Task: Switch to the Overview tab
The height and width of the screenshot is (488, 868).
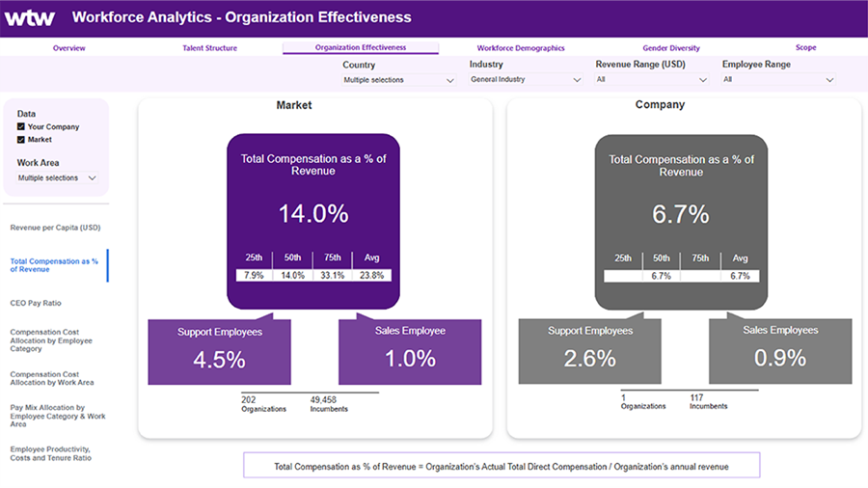Action: click(x=69, y=48)
